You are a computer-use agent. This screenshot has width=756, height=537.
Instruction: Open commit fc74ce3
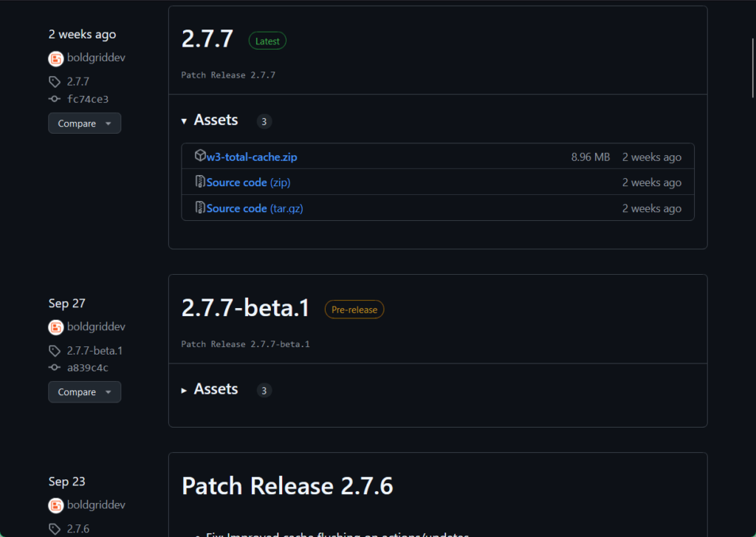tap(88, 99)
